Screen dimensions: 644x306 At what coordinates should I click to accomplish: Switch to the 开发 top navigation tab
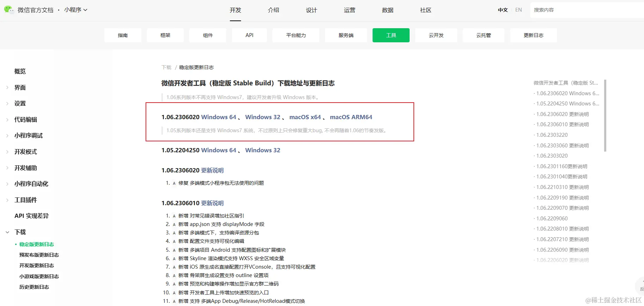click(x=235, y=10)
